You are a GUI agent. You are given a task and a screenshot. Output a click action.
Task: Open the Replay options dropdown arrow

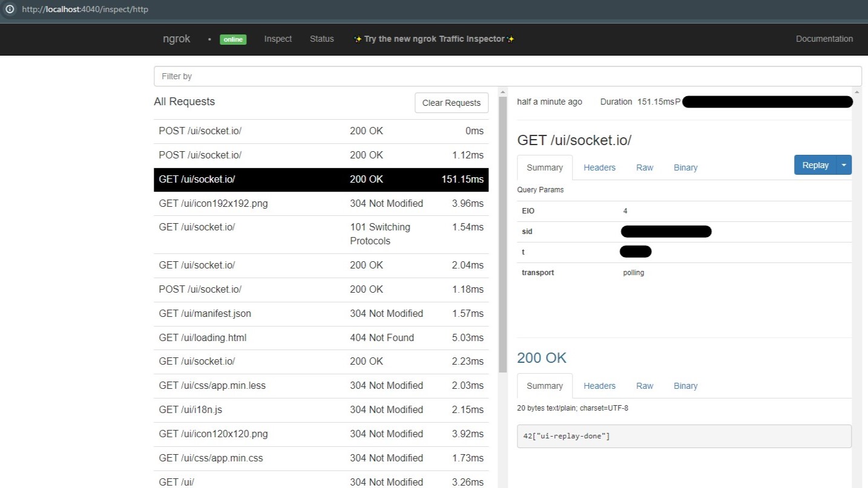click(x=844, y=164)
